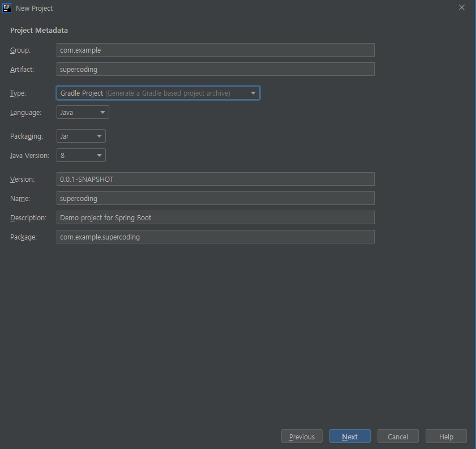476x449 pixels.
Task: Click the Package label
Action: point(23,237)
